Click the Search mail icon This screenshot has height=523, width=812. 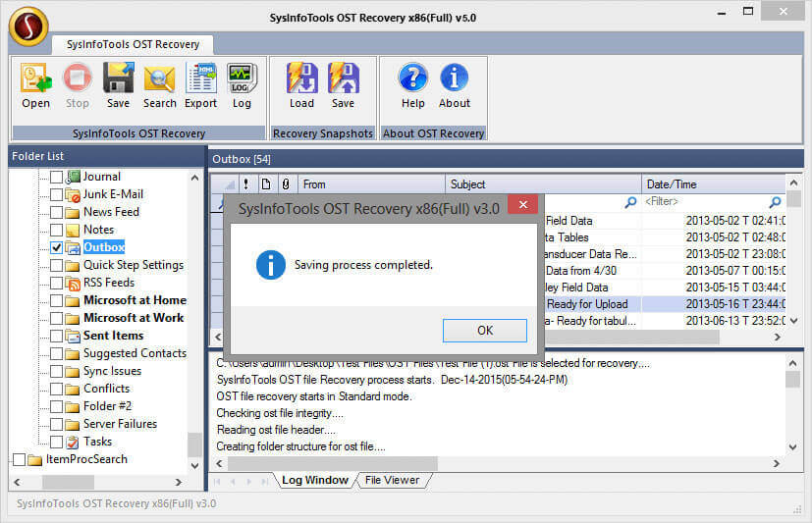click(x=159, y=80)
